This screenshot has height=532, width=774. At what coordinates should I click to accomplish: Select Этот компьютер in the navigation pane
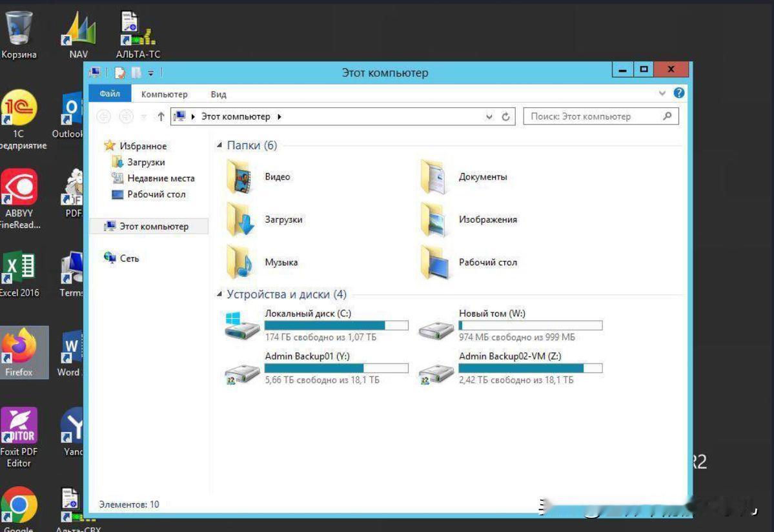pos(148,227)
